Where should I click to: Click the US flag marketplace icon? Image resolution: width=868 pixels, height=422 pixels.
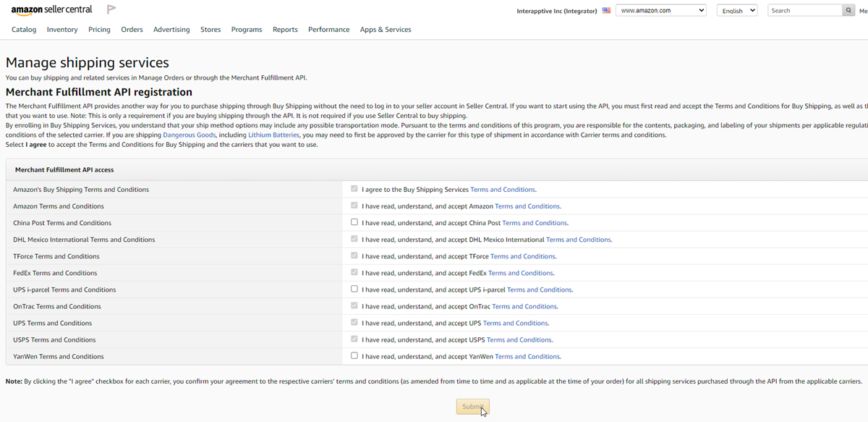coord(606,11)
